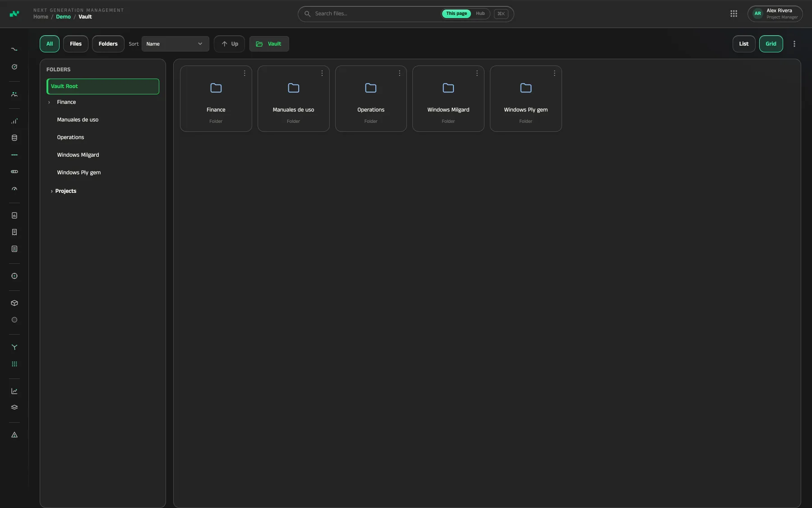The width and height of the screenshot is (812, 508).
Task: Open the Finance folder card's options menu
Action: coord(245,73)
